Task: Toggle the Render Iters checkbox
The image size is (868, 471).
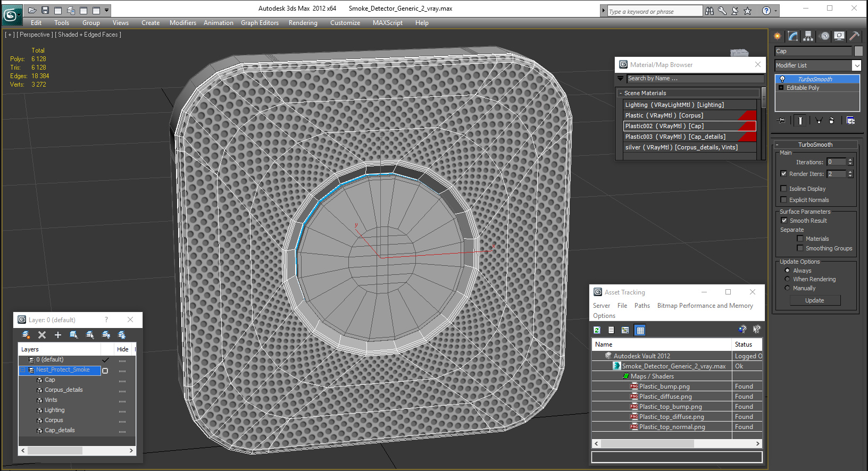Action: coord(783,174)
